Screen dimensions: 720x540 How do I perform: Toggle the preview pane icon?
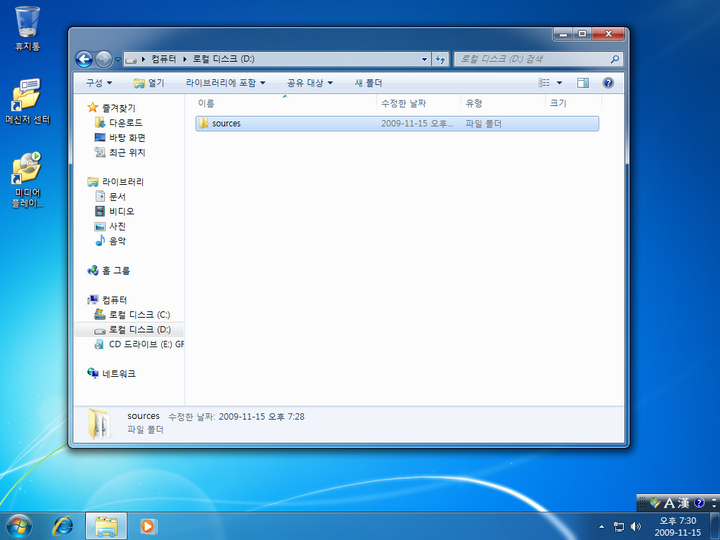583,83
